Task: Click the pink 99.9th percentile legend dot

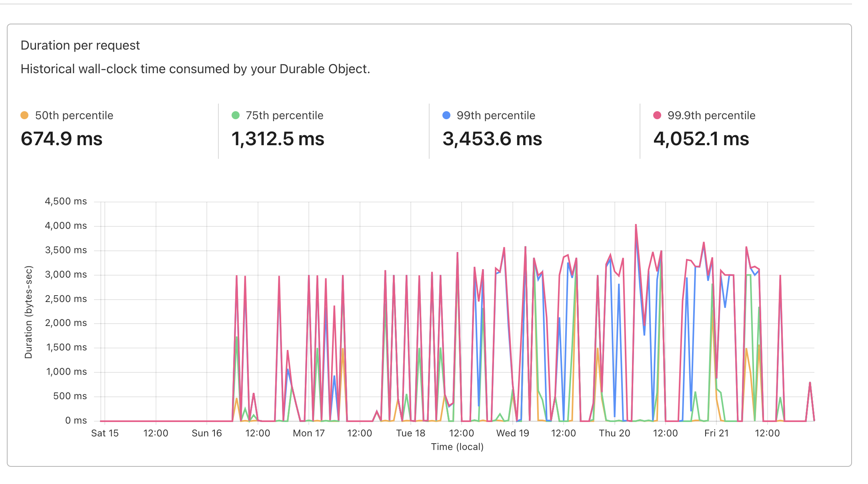Action: pos(658,115)
